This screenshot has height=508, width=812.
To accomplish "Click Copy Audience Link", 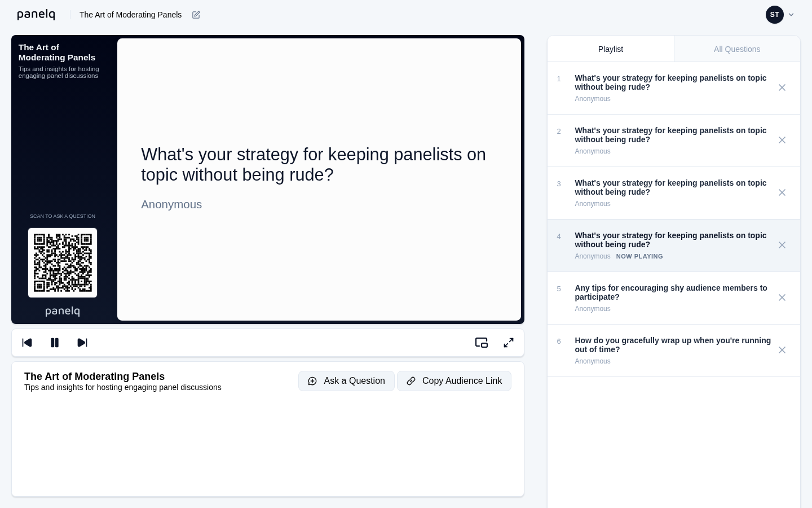I will click(454, 381).
